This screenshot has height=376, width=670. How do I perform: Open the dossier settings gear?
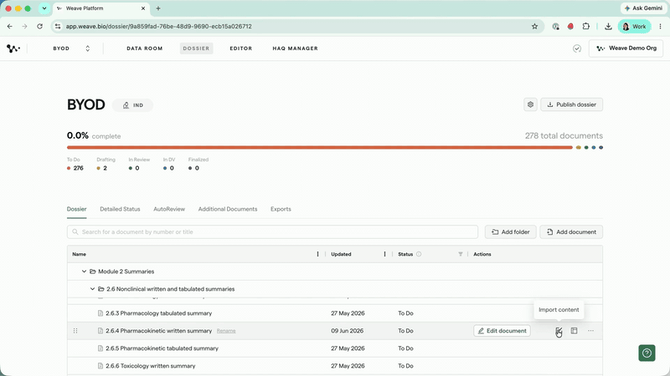530,105
